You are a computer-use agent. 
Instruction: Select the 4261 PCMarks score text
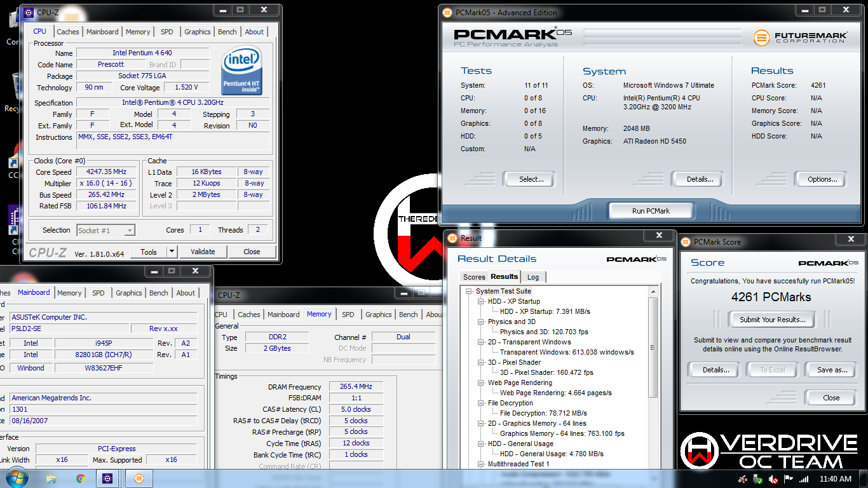point(771,297)
